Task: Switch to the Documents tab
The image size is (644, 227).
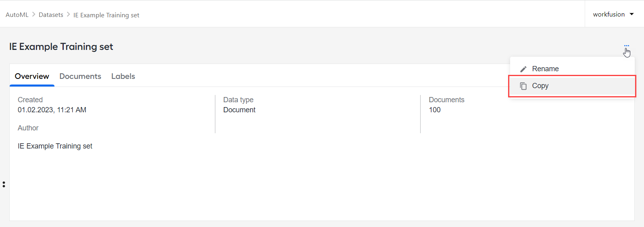Action: [x=80, y=76]
